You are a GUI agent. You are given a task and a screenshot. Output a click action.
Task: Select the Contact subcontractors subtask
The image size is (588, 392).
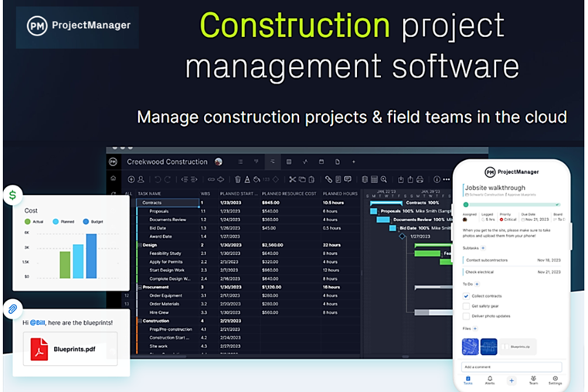[x=512, y=260]
